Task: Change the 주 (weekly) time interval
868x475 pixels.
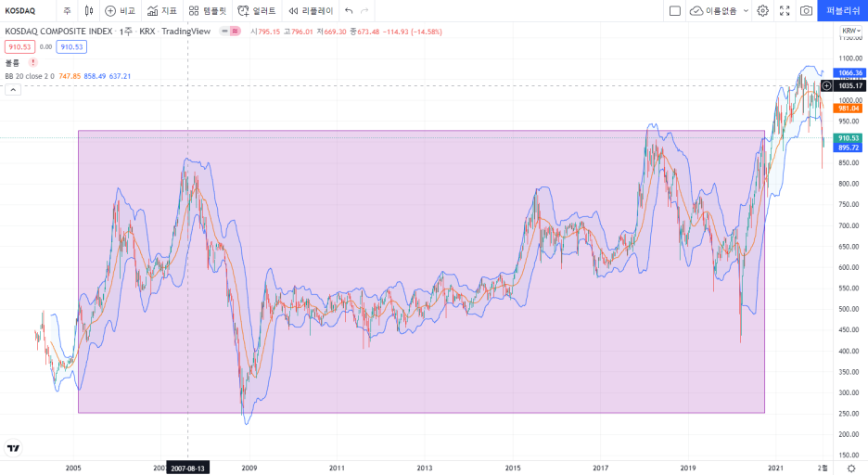Action: [x=67, y=10]
